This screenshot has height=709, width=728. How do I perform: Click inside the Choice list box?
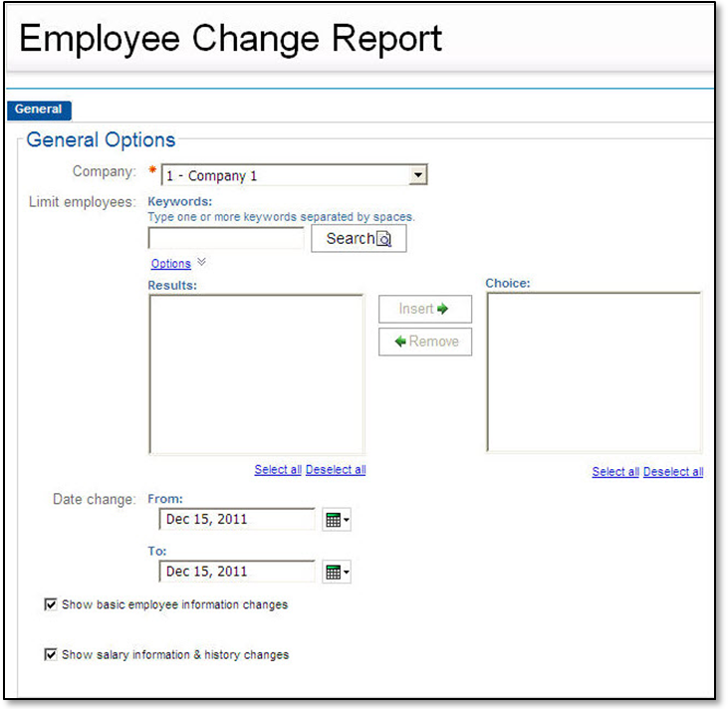(x=594, y=371)
